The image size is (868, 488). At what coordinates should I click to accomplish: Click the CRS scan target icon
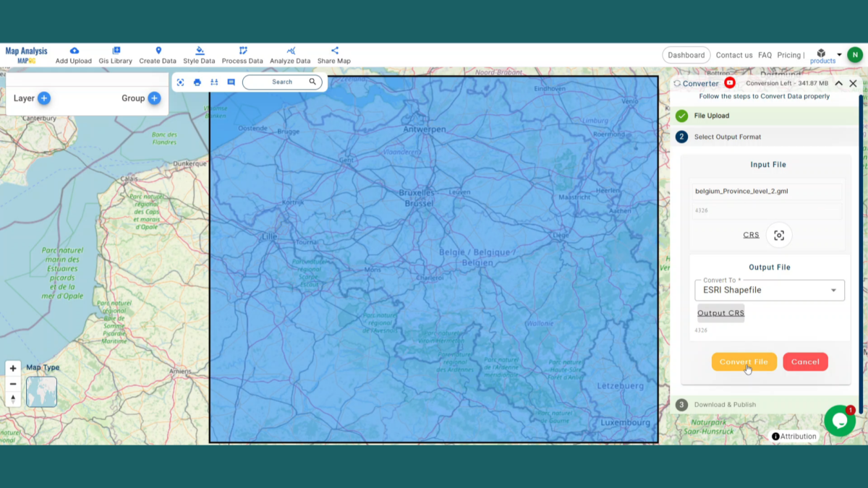pyautogui.click(x=779, y=235)
